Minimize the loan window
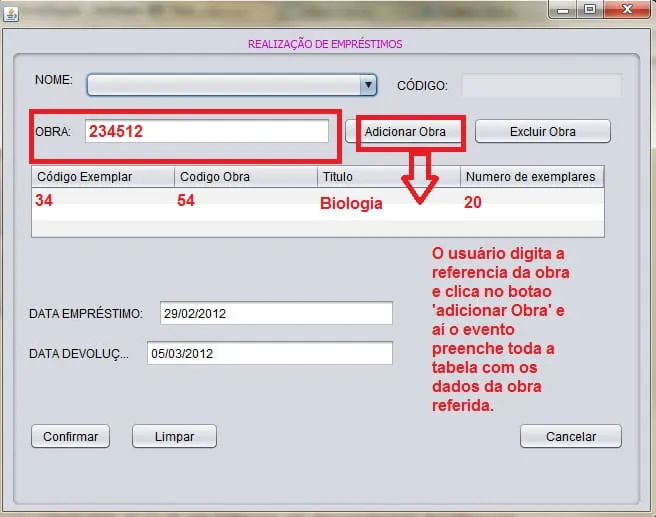Screen dimensions: 656x517 coord(563,10)
